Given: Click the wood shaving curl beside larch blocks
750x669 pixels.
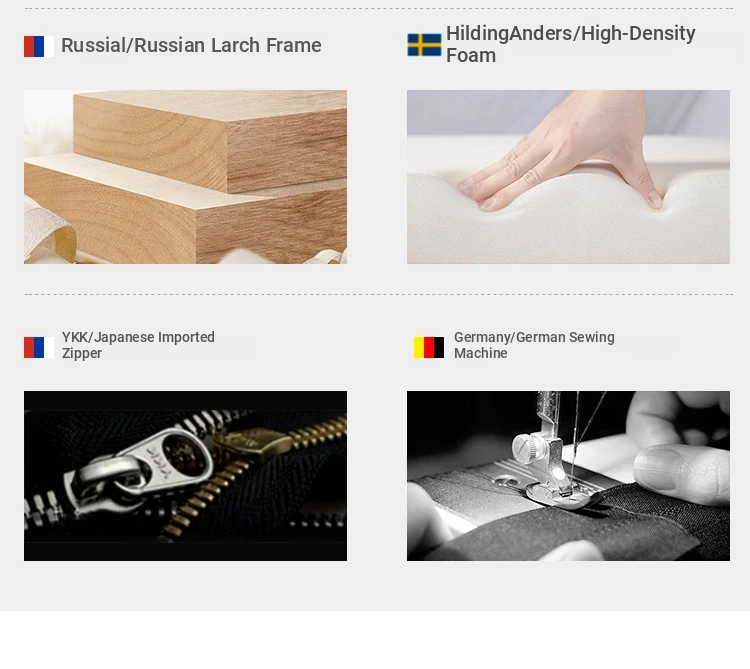Looking at the screenshot, I should click(x=50, y=232).
